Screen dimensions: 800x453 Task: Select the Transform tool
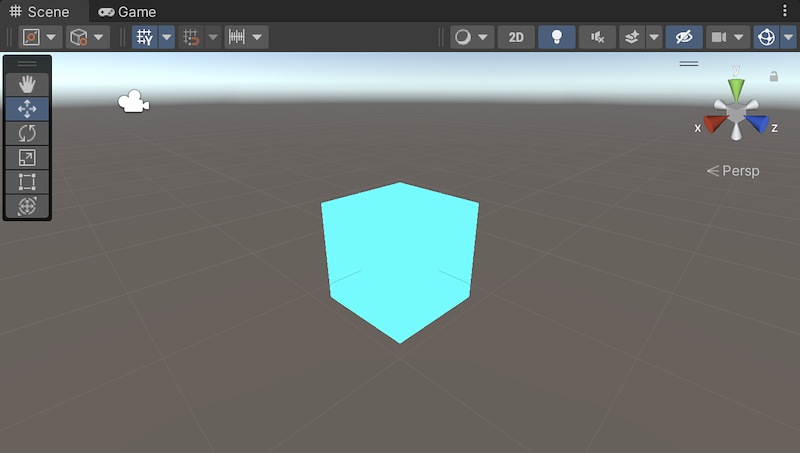(x=27, y=206)
